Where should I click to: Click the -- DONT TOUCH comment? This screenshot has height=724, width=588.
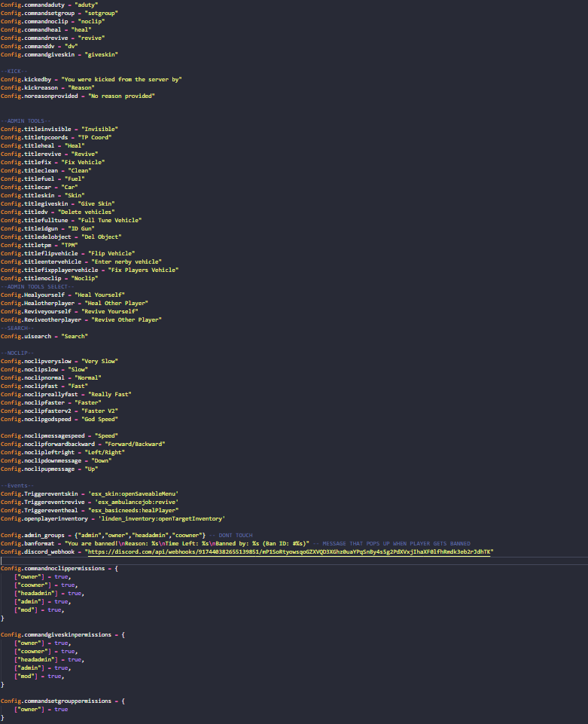[x=231, y=536]
